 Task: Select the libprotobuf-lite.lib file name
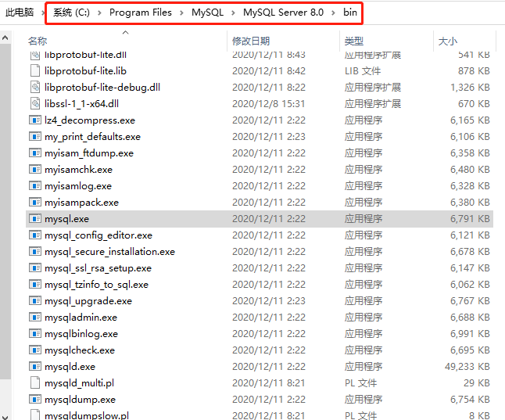point(85,71)
